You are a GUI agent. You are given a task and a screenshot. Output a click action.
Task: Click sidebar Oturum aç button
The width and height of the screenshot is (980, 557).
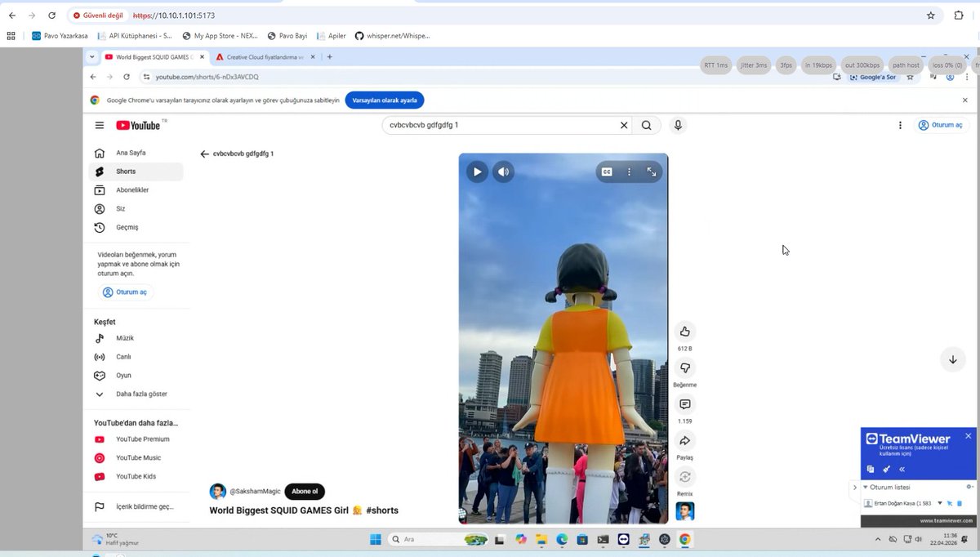[x=125, y=292]
